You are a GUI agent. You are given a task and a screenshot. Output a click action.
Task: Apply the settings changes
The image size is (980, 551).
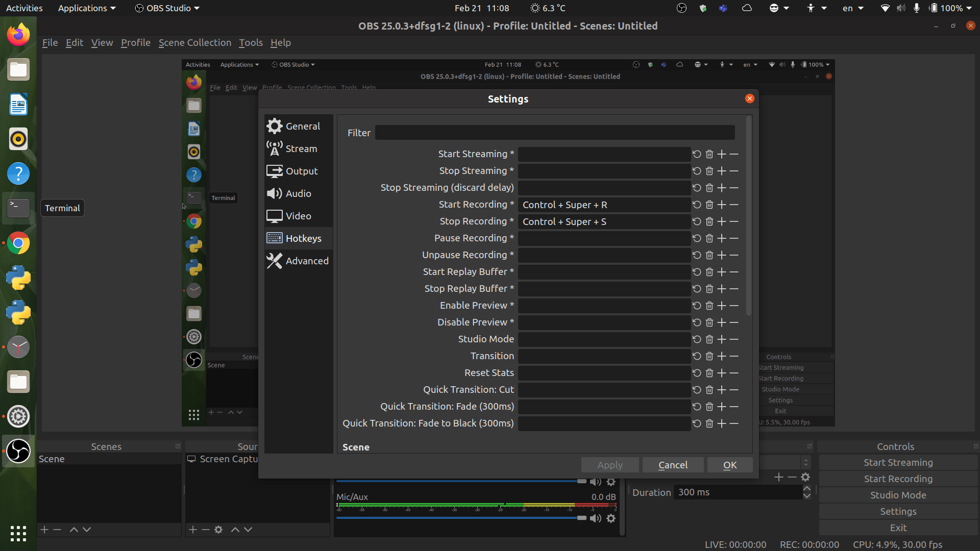pyautogui.click(x=609, y=465)
